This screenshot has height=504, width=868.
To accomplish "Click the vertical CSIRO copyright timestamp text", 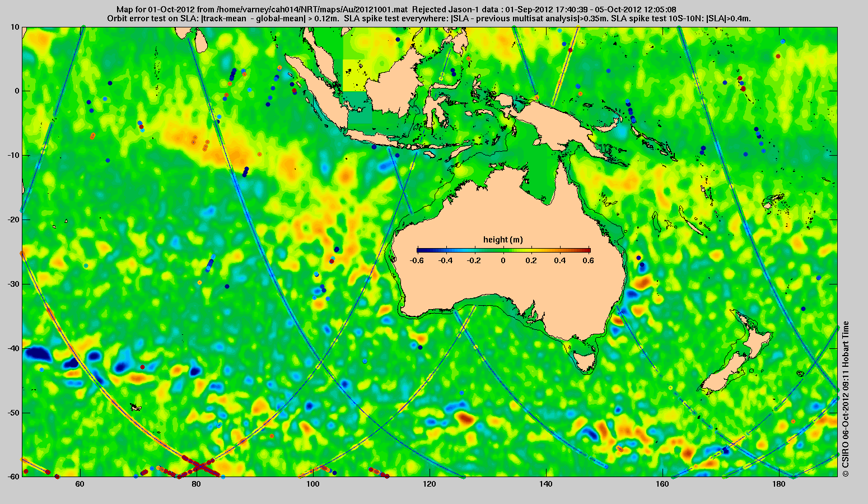I will 846,399.
